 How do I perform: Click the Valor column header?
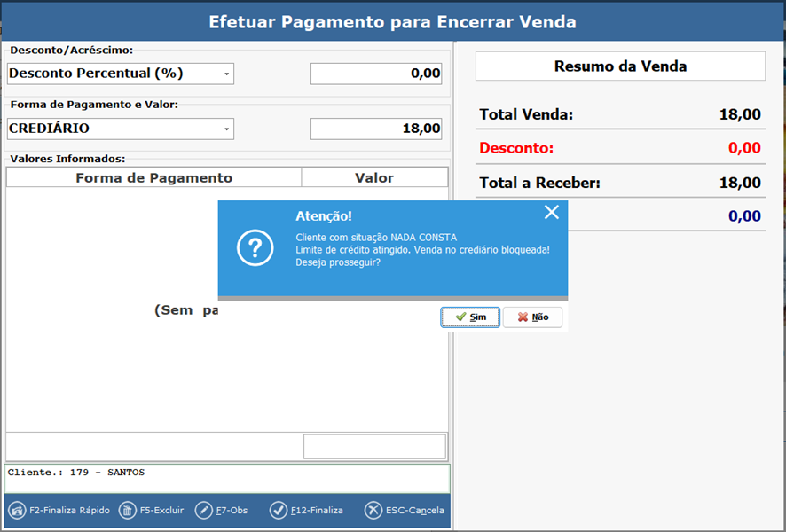pyautogui.click(x=374, y=177)
